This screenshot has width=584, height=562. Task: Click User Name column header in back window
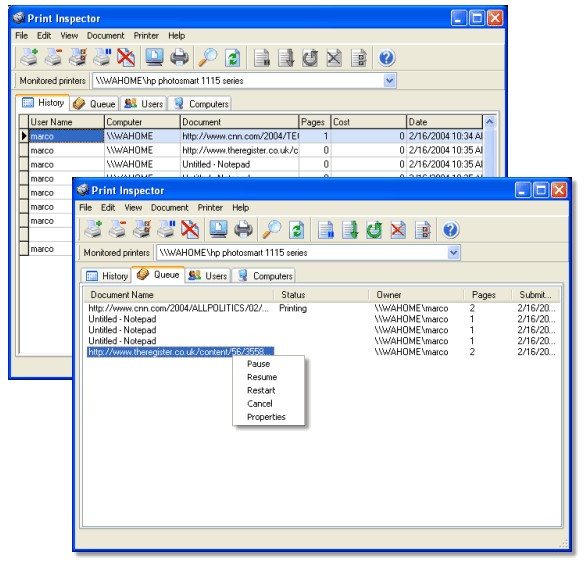pos(66,122)
